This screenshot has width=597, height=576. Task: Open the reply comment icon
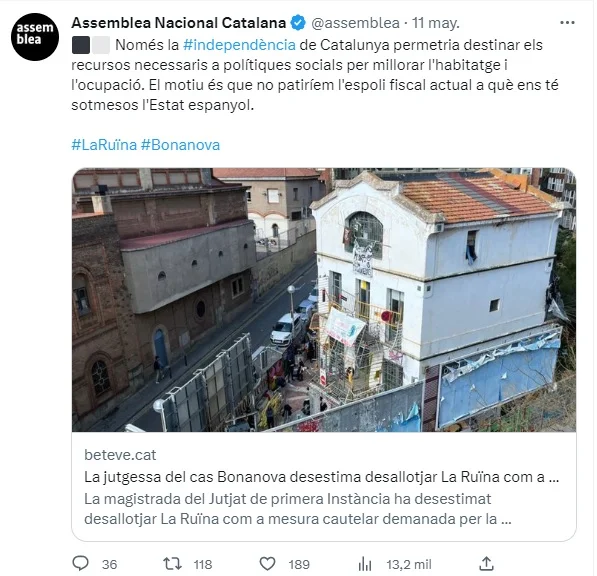tap(80, 563)
